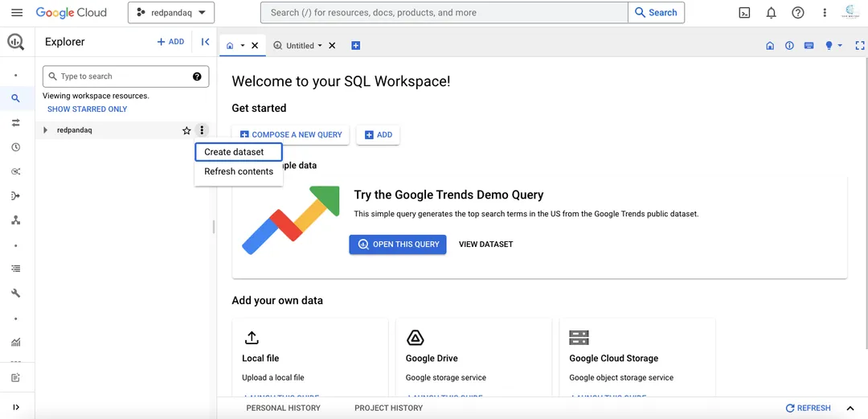This screenshot has height=419, width=868.
Task: Open release notes sidebar icon
Action: point(16,378)
